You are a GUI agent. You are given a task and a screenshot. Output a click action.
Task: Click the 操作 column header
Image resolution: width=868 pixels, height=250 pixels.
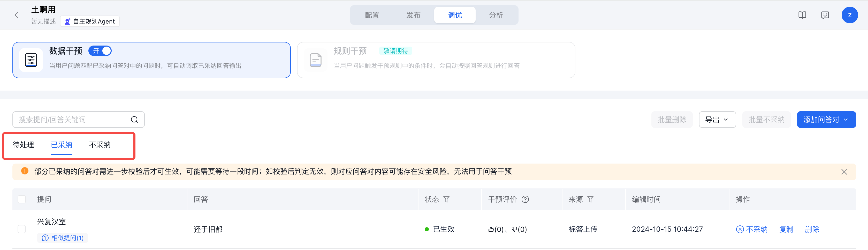[743, 199]
